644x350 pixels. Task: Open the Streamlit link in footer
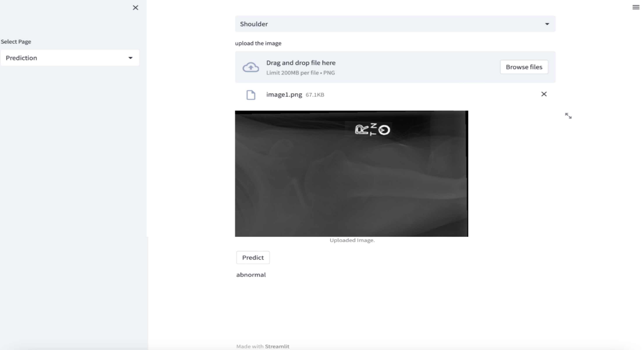pos(277,346)
